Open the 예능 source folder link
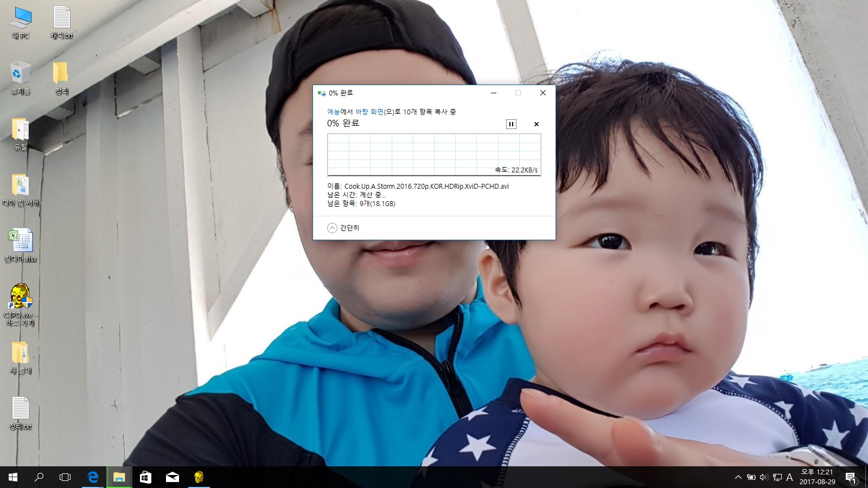868x488 pixels. (333, 112)
